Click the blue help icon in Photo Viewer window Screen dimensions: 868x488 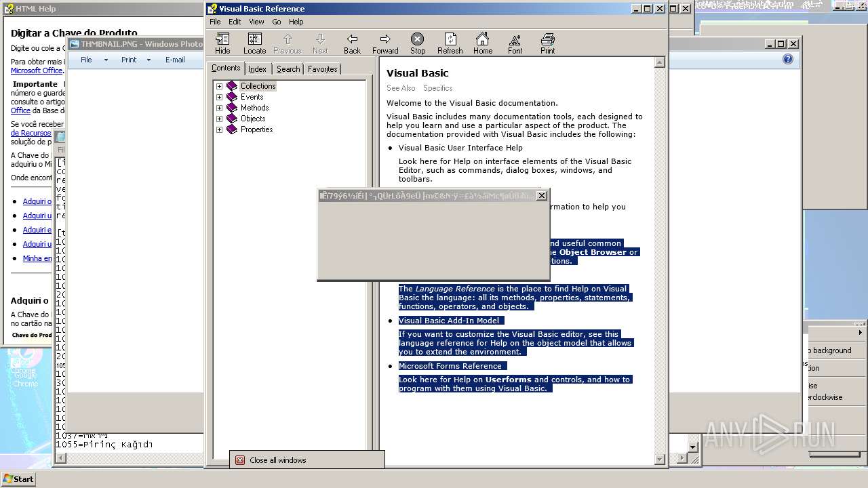click(x=787, y=60)
